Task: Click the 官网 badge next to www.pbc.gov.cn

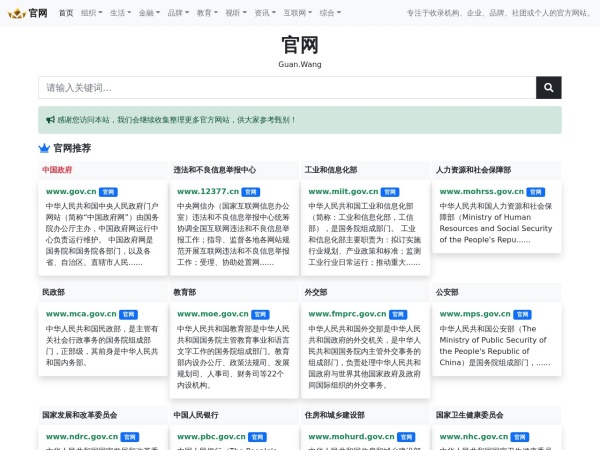Action: click(x=258, y=437)
